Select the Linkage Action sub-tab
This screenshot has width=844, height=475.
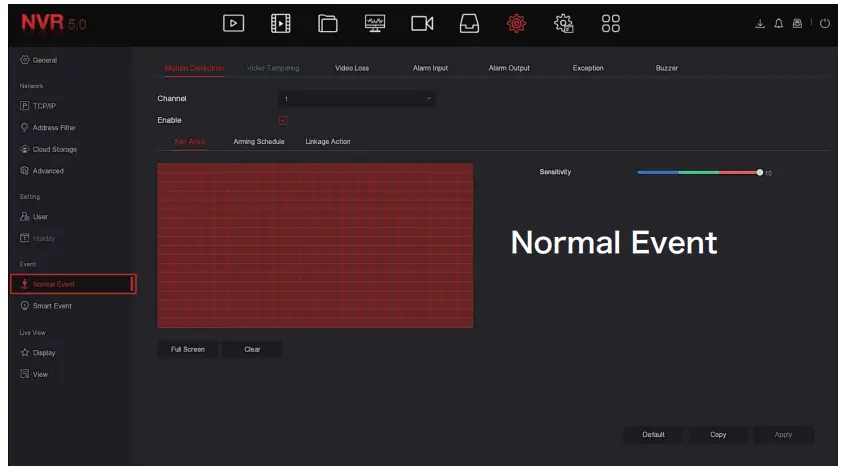coord(328,142)
